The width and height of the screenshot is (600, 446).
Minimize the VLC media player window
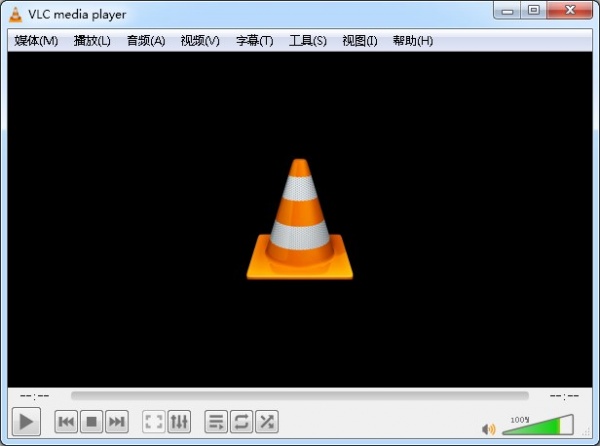507,10
